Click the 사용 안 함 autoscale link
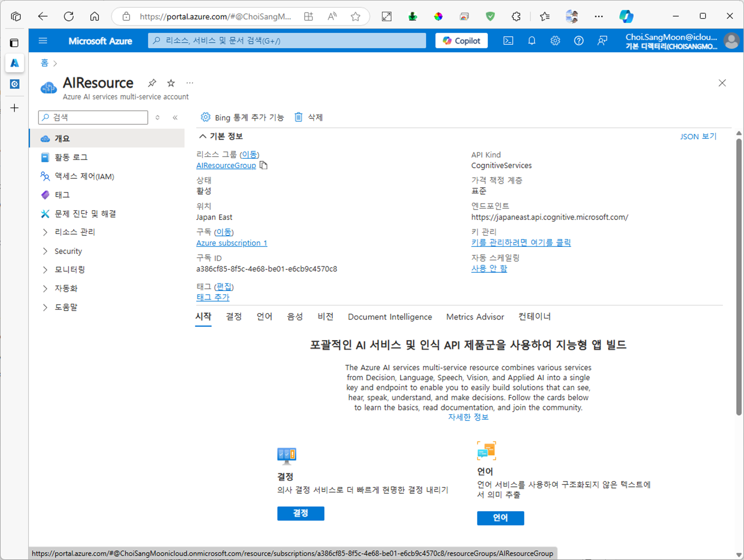This screenshot has height=560, width=744. pos(489,268)
